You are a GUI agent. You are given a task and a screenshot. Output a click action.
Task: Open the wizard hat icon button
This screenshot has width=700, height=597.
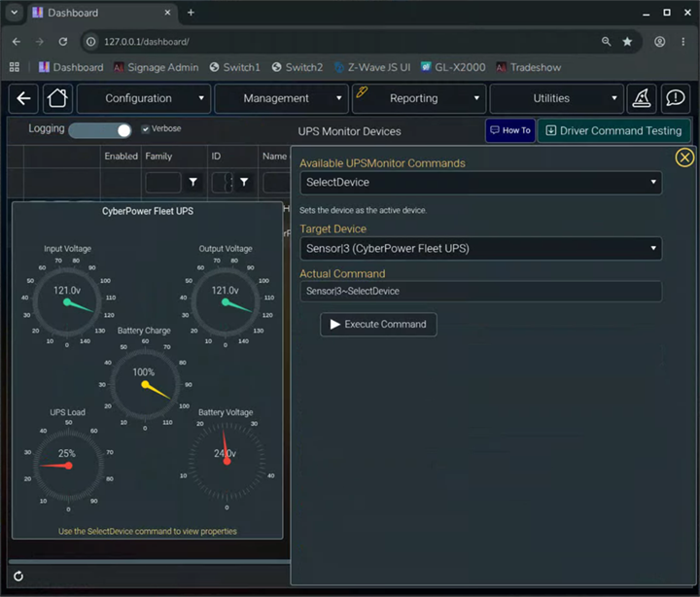(x=642, y=98)
